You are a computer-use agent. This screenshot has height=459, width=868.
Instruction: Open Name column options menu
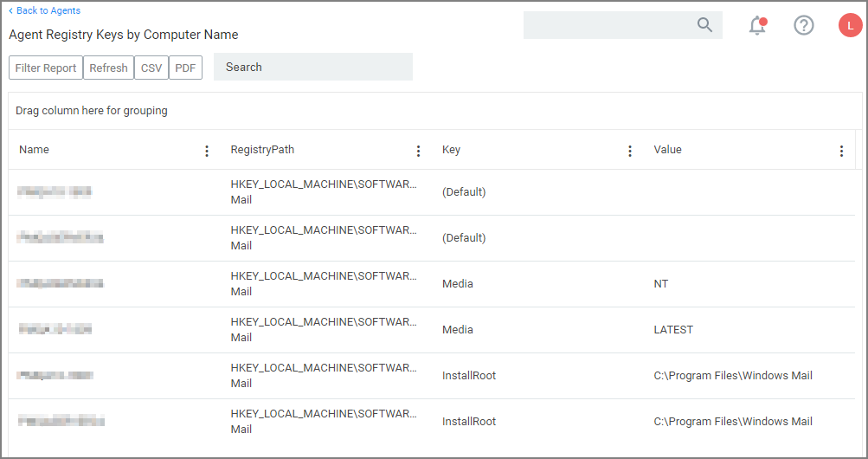tap(207, 151)
